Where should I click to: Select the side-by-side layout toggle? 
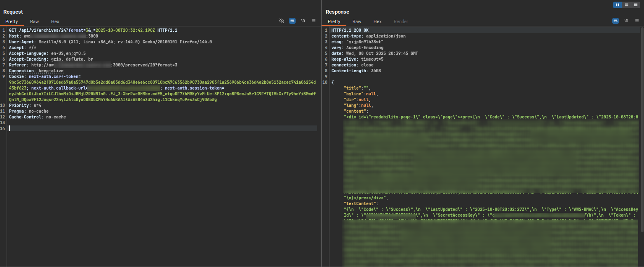click(x=617, y=5)
